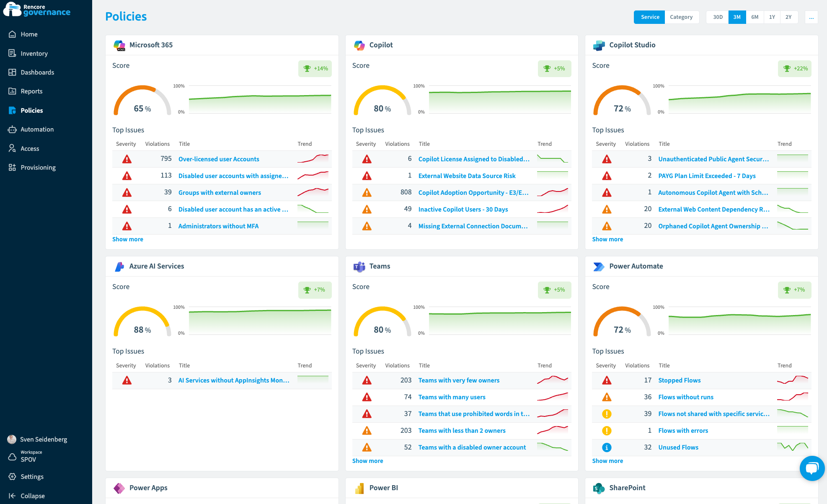Screen dimensions: 827x504
Task: Open External Website Data Source Risk policy
Action: [x=467, y=176]
